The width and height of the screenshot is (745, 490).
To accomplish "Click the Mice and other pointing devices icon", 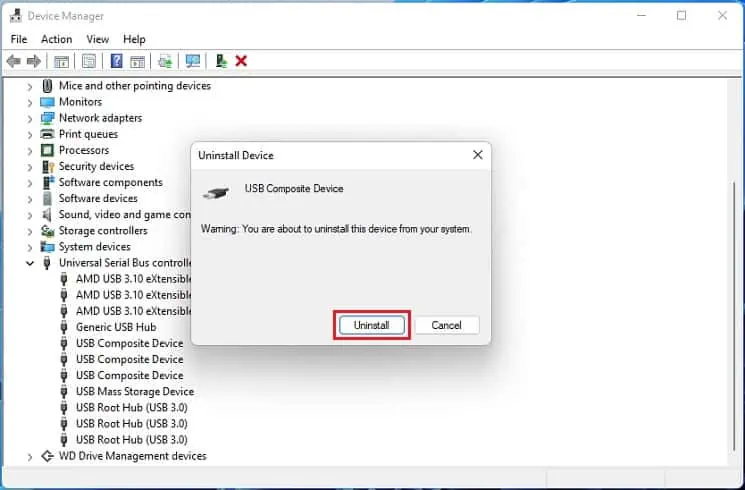I will point(47,86).
